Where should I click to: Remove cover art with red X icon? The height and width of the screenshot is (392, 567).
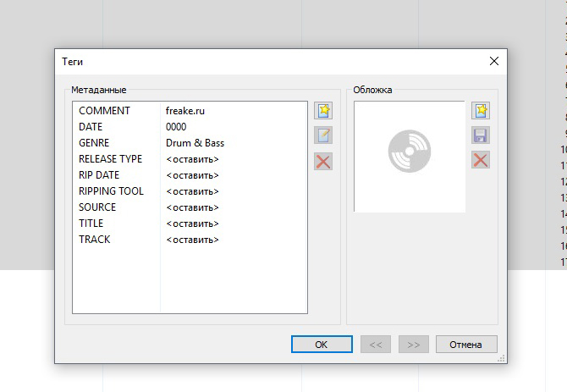click(481, 160)
